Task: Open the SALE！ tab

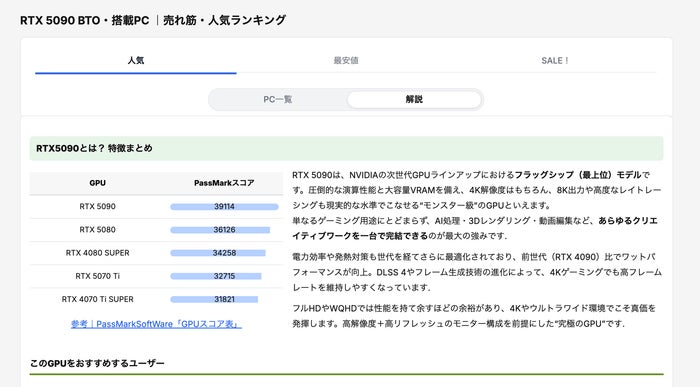Action: pyautogui.click(x=554, y=60)
